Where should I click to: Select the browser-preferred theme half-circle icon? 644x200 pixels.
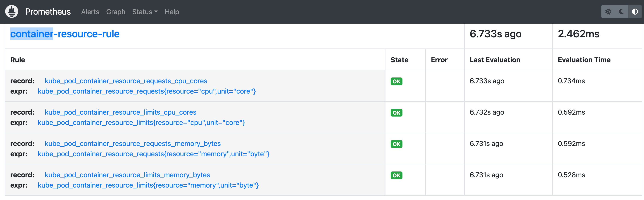point(635,12)
